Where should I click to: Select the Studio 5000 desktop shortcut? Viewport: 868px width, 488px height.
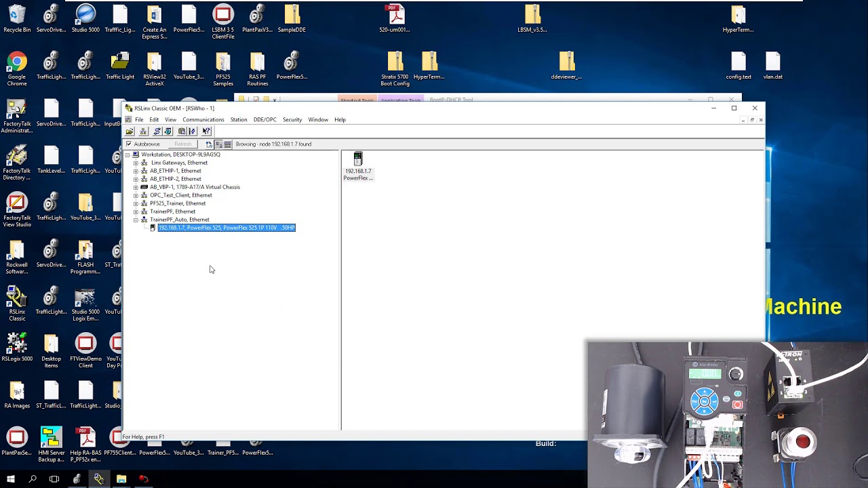pos(85,19)
